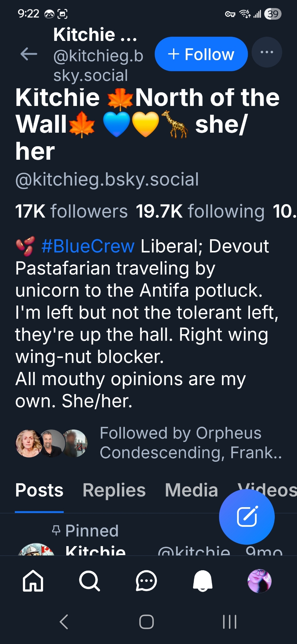Open the notifications bell icon
Viewport: 297px width, 644px height.
point(203,581)
